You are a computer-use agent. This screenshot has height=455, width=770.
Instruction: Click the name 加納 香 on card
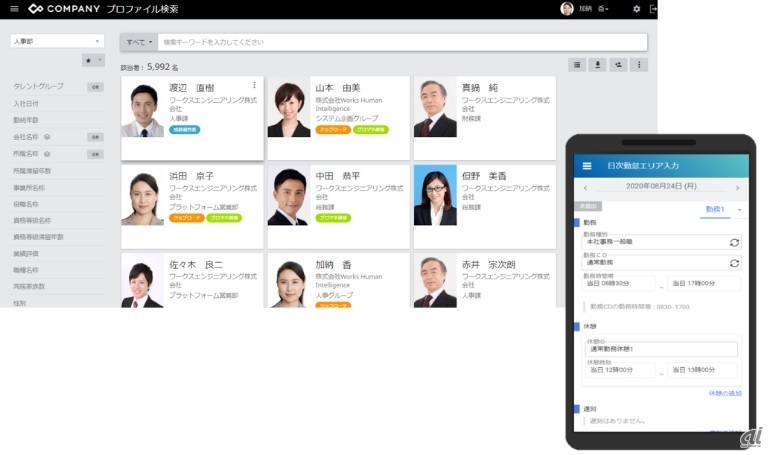point(333,265)
